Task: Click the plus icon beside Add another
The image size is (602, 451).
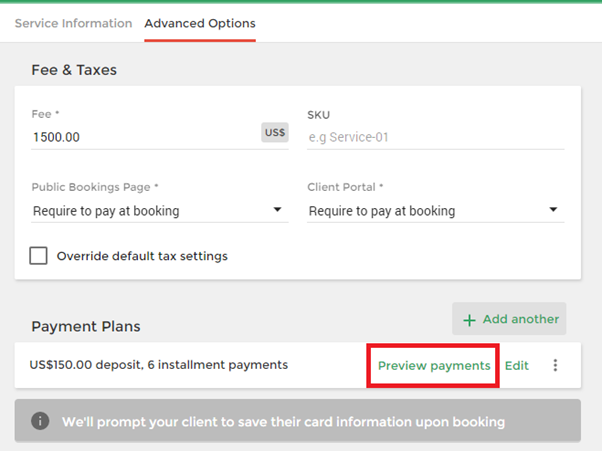Action: click(469, 320)
